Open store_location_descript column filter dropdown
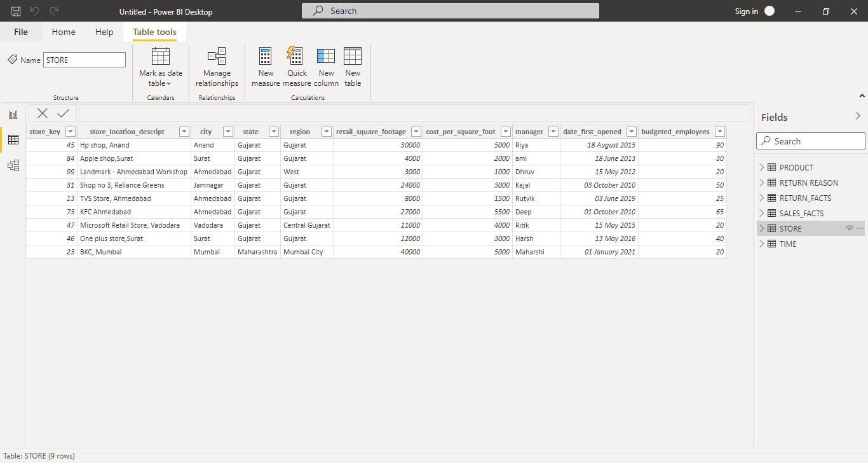Screen dimensions: 868x463 pyautogui.click(x=184, y=132)
